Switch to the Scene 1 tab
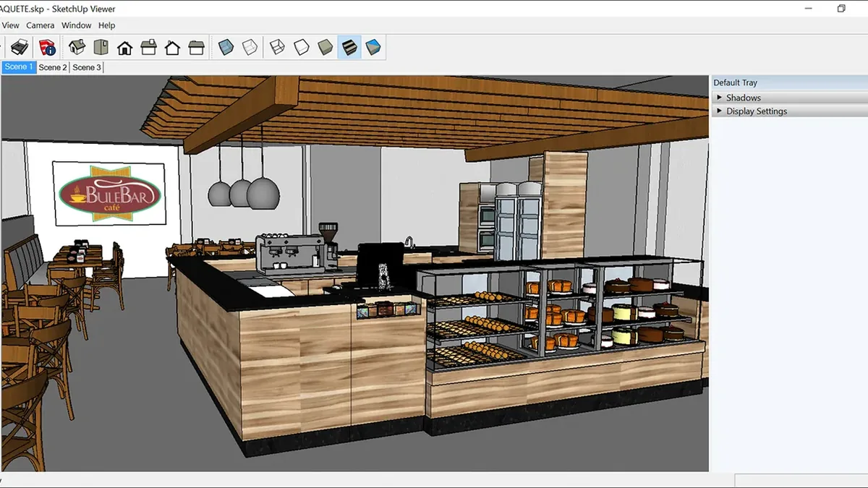This screenshot has width=868, height=488. [x=19, y=67]
